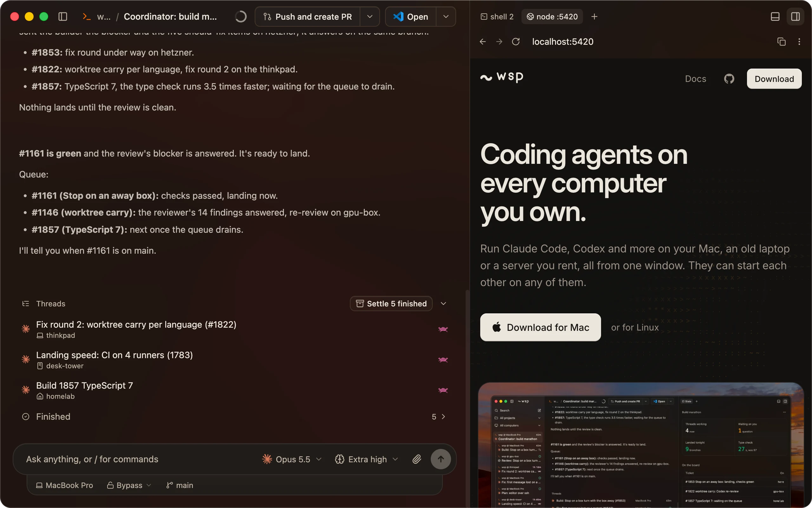
Task: Reload the localhost:5420 page
Action: click(516, 42)
